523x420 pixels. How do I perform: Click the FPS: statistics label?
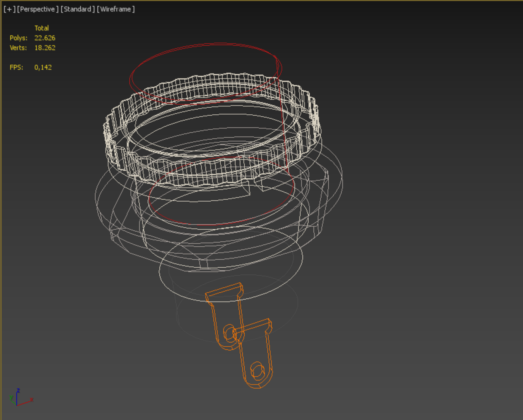tap(16, 67)
